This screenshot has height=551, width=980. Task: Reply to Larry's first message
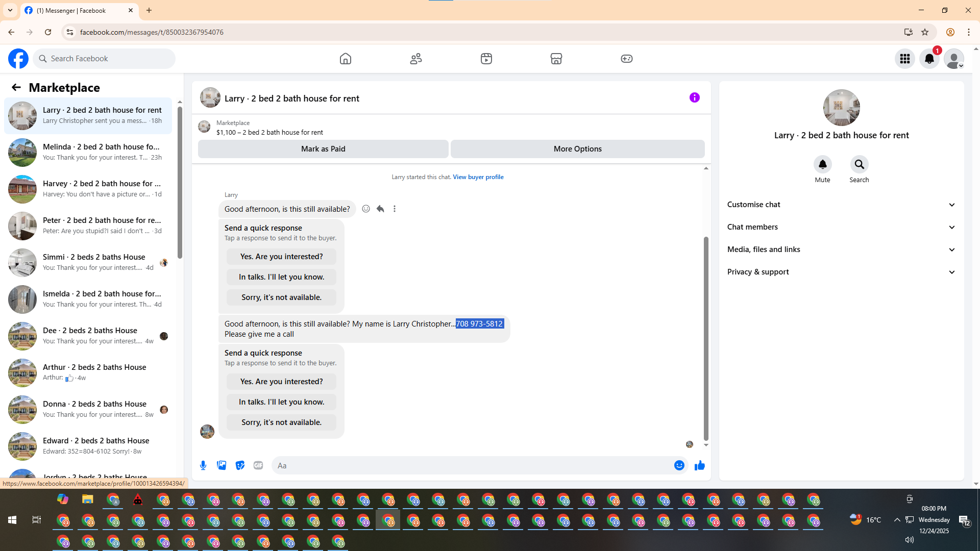pyautogui.click(x=380, y=209)
